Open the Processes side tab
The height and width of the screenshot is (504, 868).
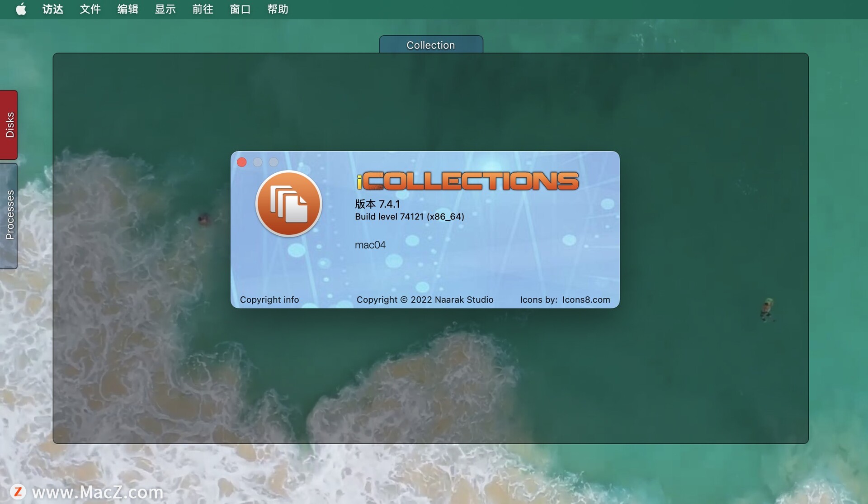click(x=9, y=215)
